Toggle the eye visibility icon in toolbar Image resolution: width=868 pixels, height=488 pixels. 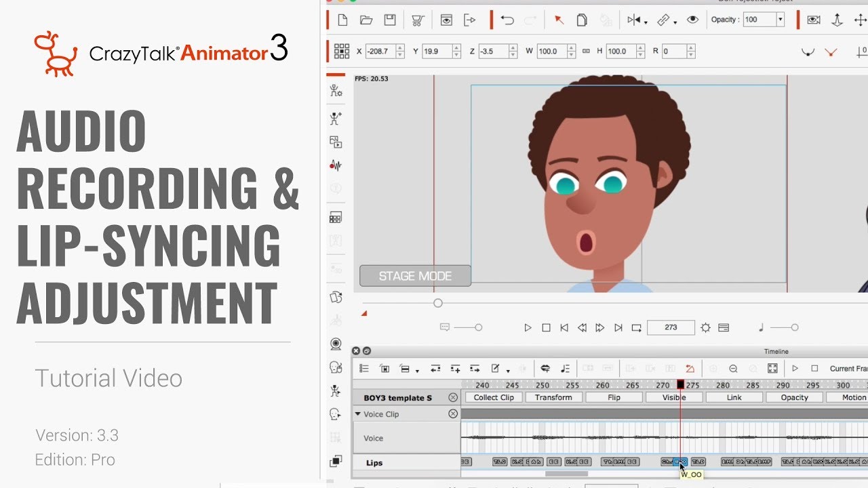tap(692, 20)
